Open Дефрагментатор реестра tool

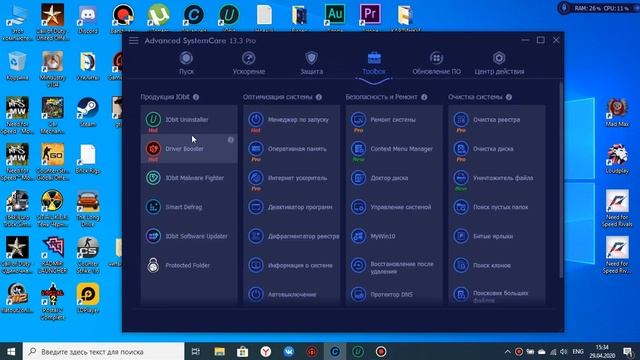click(291, 236)
